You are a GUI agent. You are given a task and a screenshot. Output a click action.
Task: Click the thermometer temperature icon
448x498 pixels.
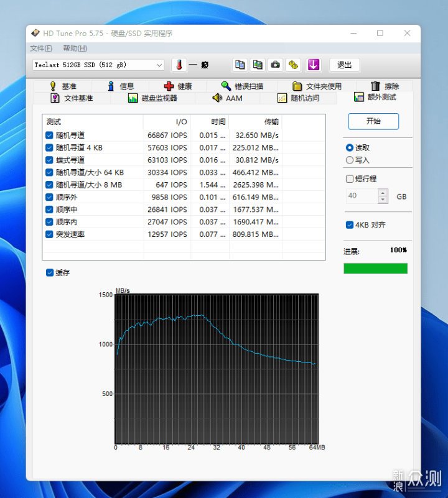(179, 65)
